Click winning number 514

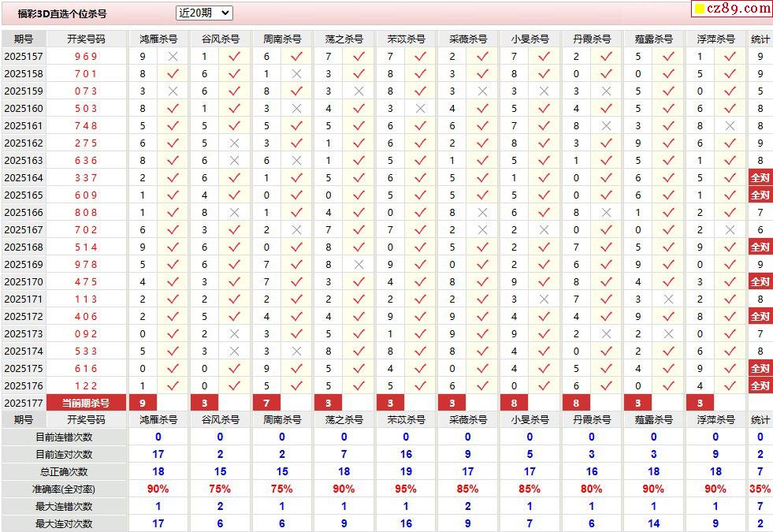[x=86, y=247]
